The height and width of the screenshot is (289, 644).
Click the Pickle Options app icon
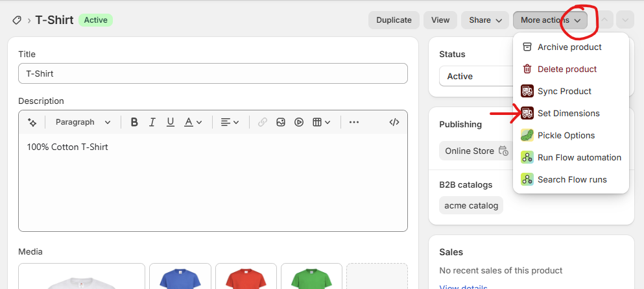point(527,135)
